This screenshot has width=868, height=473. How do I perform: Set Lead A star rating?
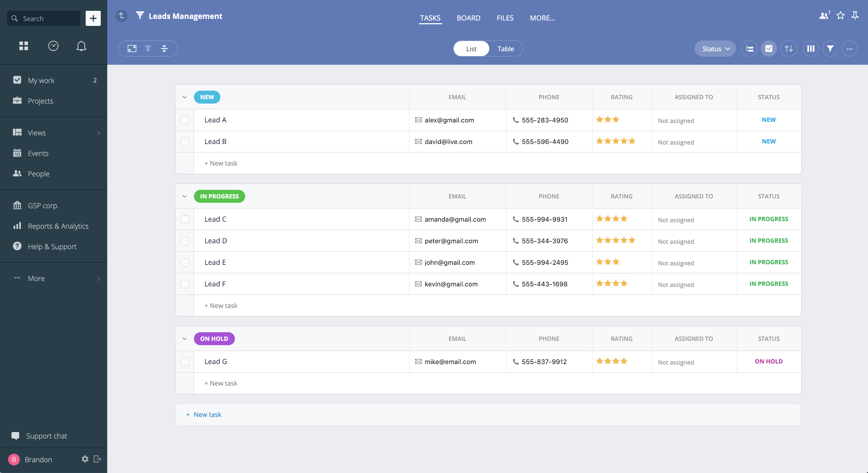pyautogui.click(x=607, y=119)
